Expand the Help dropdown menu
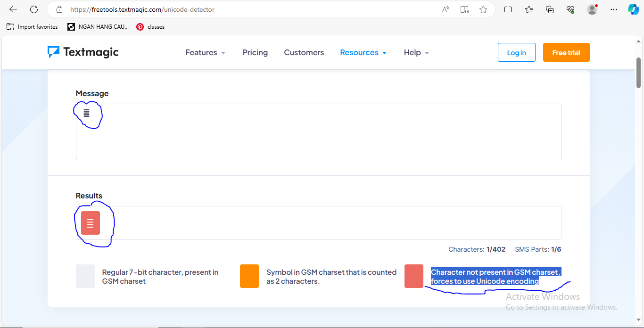The width and height of the screenshot is (644, 328). click(x=416, y=53)
